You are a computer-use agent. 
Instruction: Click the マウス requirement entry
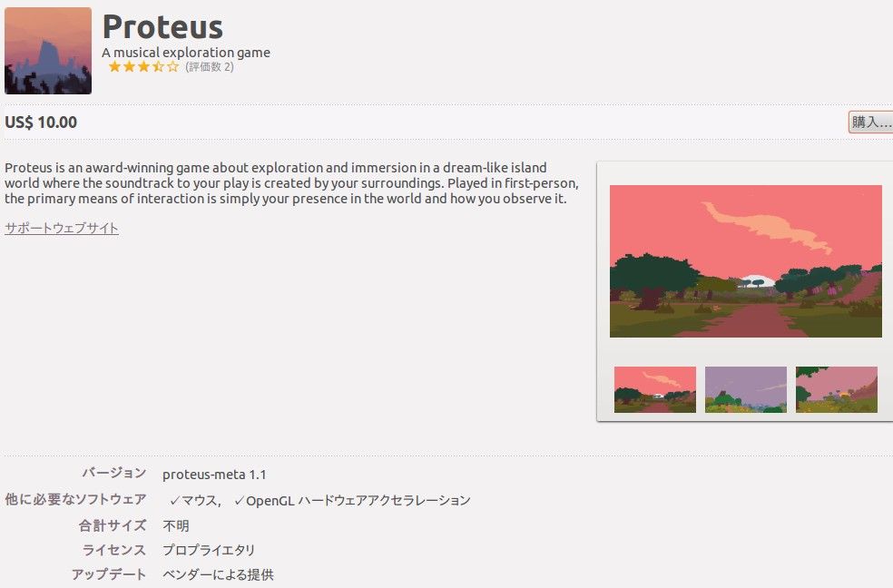click(195, 500)
